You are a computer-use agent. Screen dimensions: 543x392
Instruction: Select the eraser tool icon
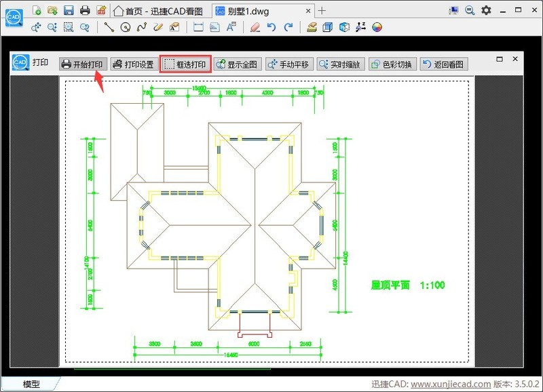[255, 27]
